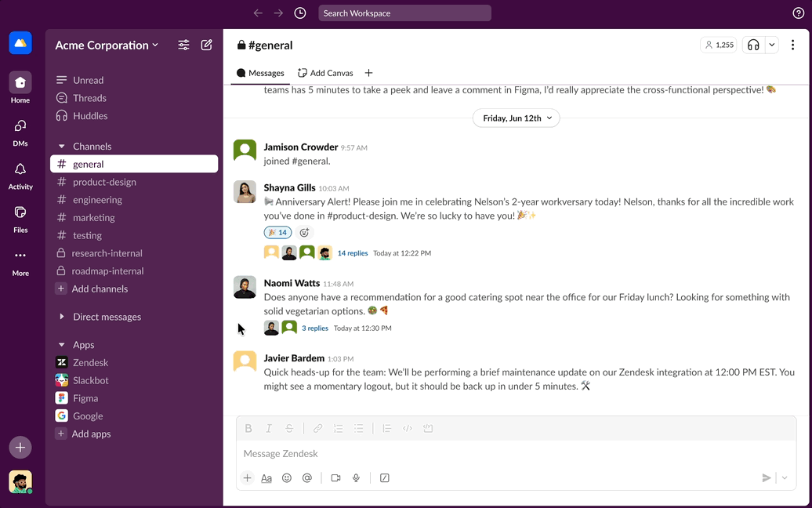Open the history clock icon

tap(300, 13)
